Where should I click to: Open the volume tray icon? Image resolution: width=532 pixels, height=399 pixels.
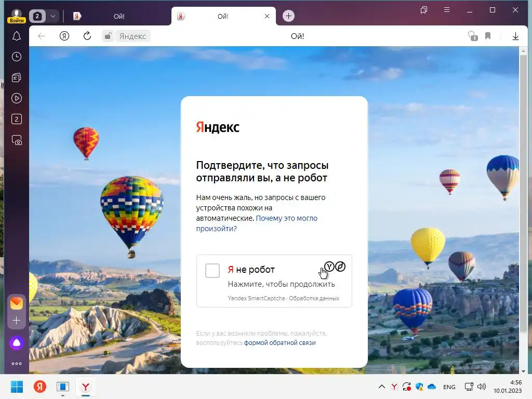click(482, 387)
